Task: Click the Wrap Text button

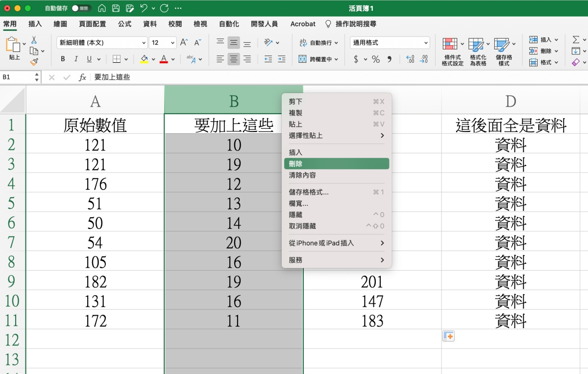Action: coord(316,43)
